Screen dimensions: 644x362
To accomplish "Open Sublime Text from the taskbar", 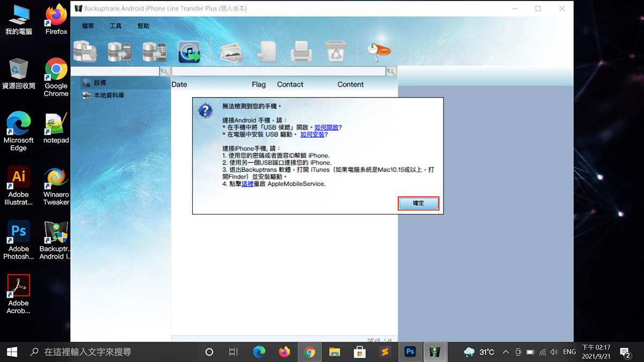I will coord(384,352).
